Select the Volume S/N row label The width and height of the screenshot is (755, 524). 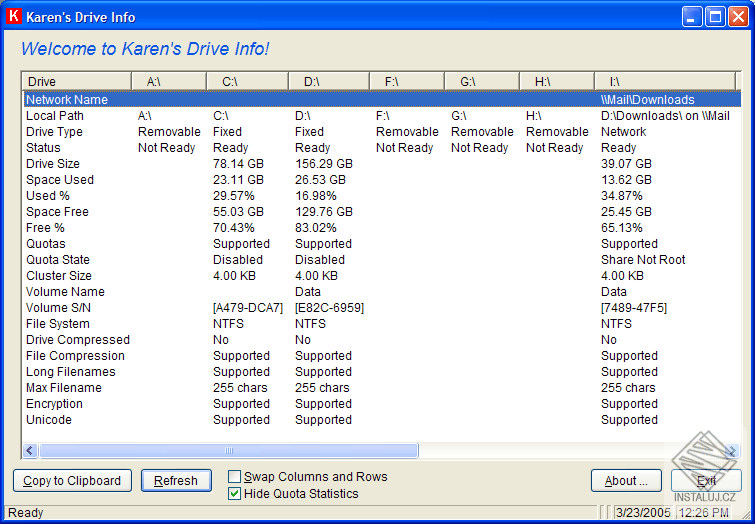click(x=58, y=307)
